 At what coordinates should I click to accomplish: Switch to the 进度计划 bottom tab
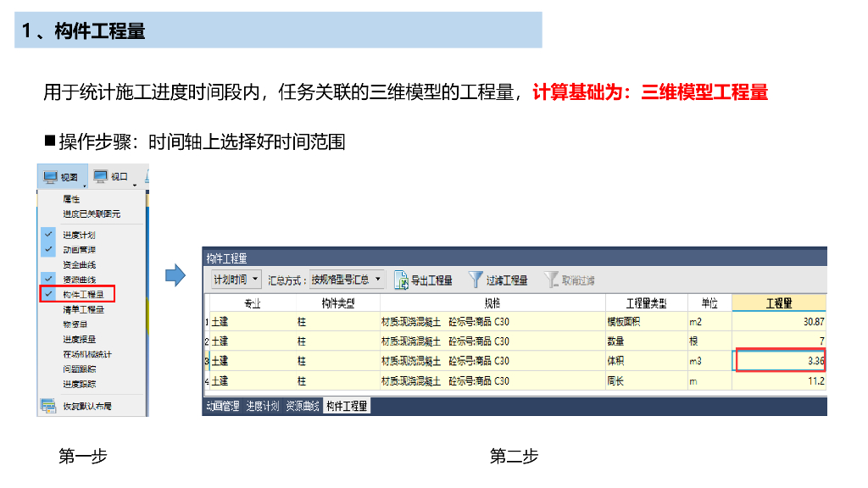tap(263, 406)
